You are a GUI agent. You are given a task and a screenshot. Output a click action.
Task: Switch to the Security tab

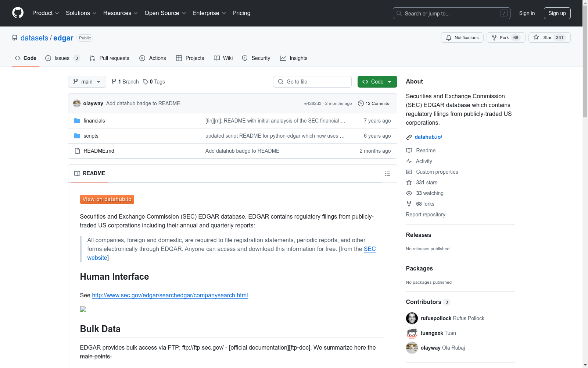point(256,58)
